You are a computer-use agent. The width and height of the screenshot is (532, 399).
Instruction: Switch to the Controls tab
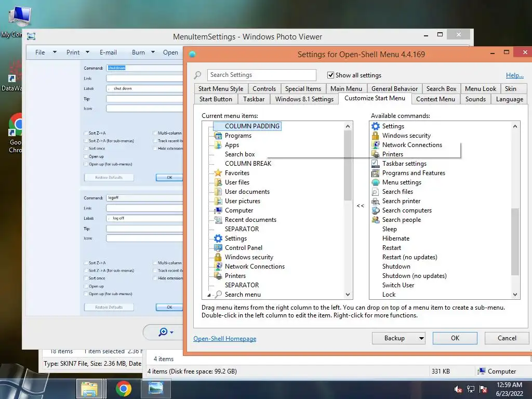click(x=264, y=89)
